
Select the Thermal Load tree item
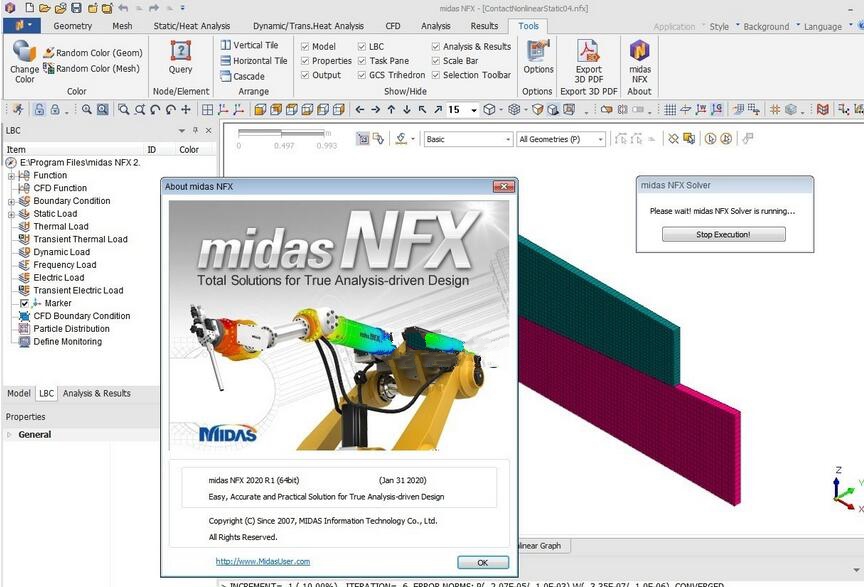(x=61, y=227)
